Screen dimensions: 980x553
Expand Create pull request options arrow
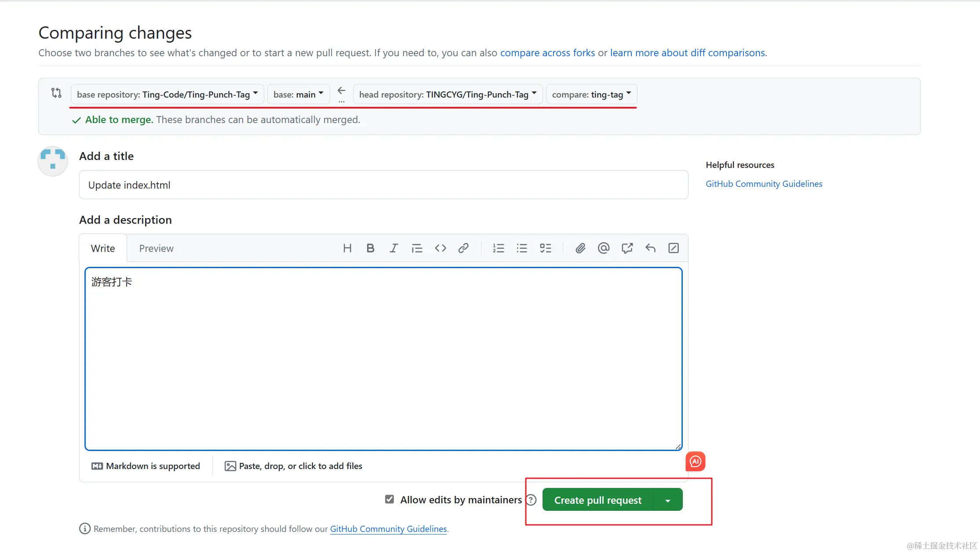668,500
